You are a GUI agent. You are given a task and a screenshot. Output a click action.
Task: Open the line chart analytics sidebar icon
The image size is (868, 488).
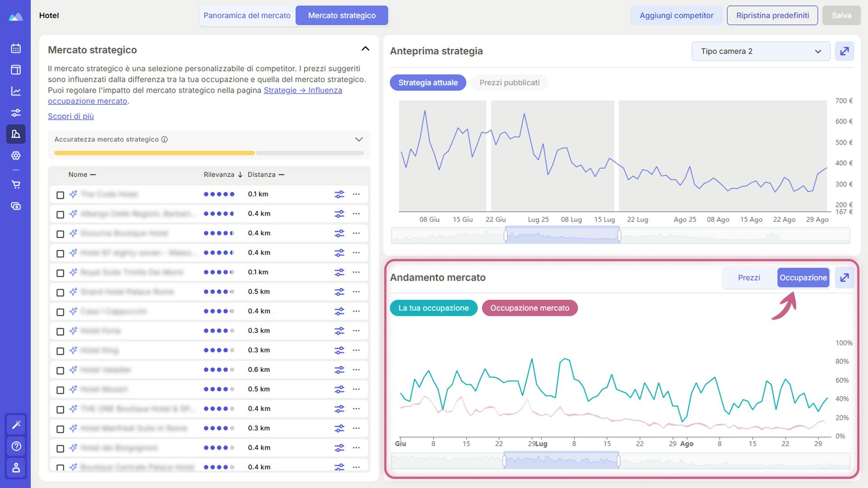pos(16,91)
